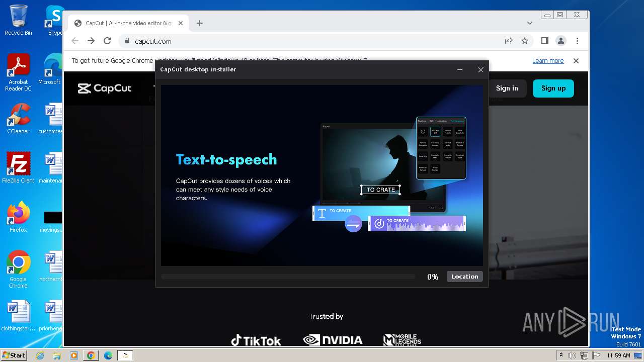Click Sign in on the CapCut page

click(x=507, y=88)
